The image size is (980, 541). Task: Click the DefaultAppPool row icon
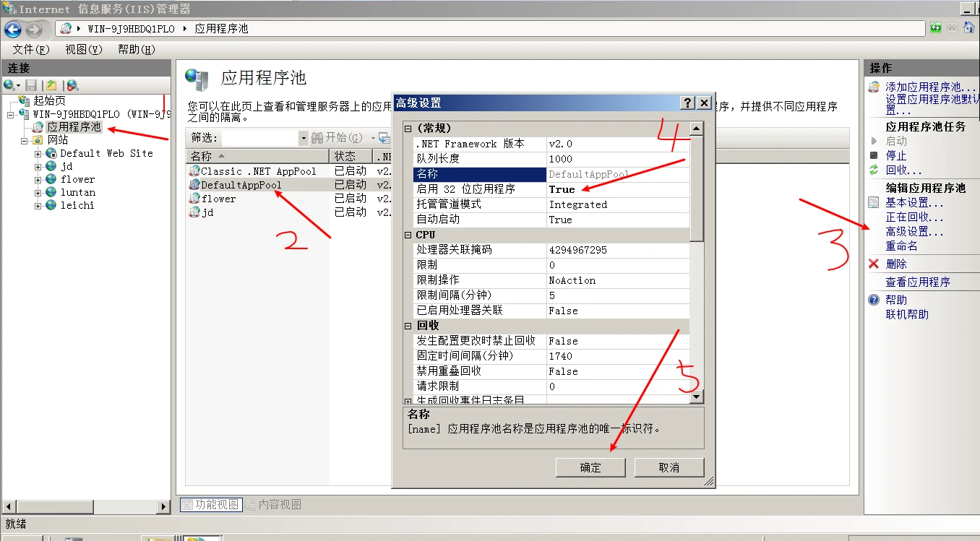pos(194,185)
